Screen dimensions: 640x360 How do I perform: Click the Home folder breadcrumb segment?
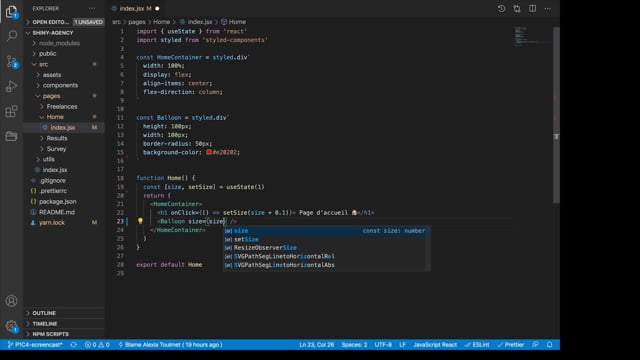[161, 22]
